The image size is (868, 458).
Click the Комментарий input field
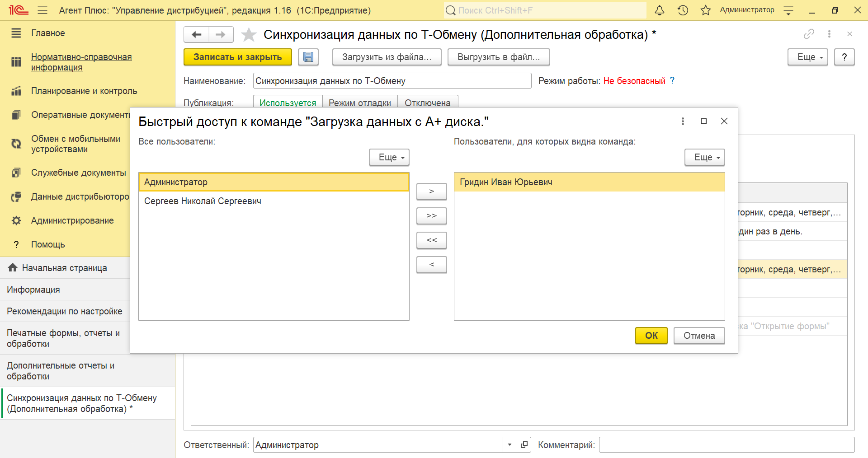(x=727, y=445)
